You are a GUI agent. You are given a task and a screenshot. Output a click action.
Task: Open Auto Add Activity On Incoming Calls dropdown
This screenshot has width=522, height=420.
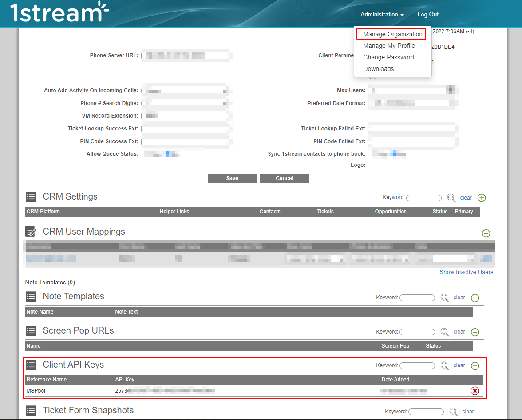186,90
